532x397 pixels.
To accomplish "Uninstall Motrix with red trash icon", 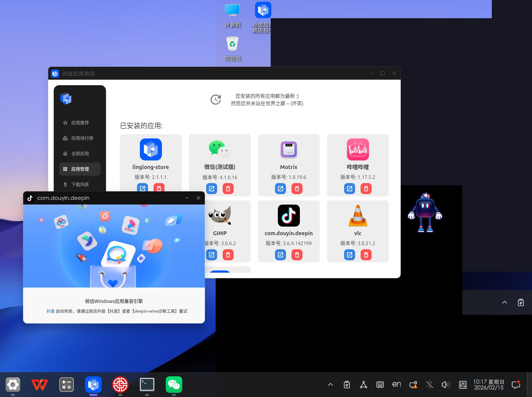I will point(297,189).
